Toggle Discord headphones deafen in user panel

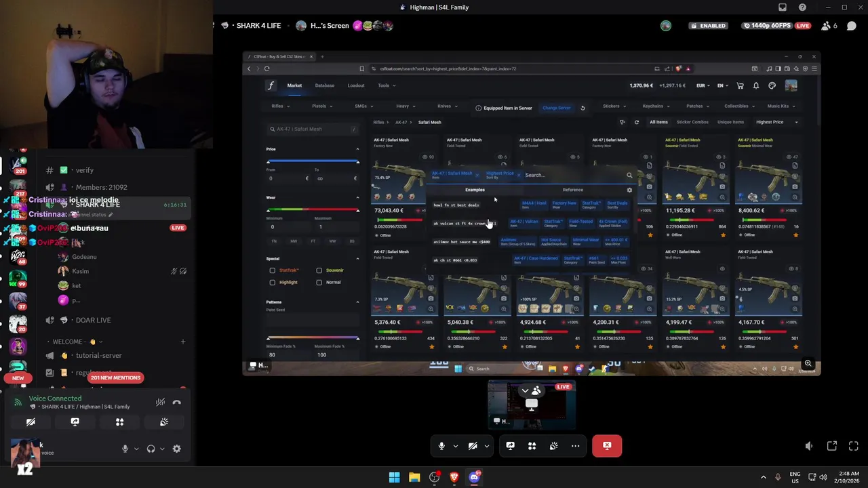[151, 449]
